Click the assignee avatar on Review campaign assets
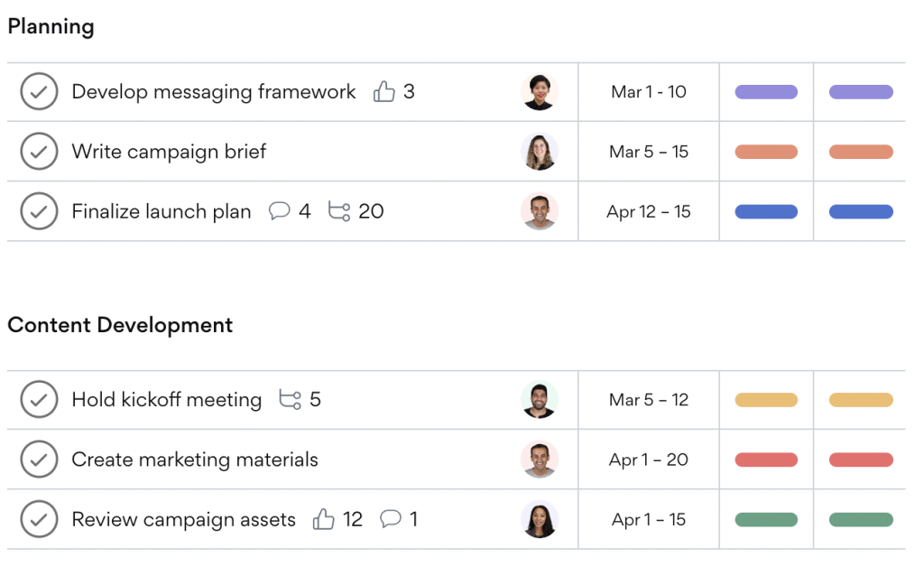 point(540,519)
